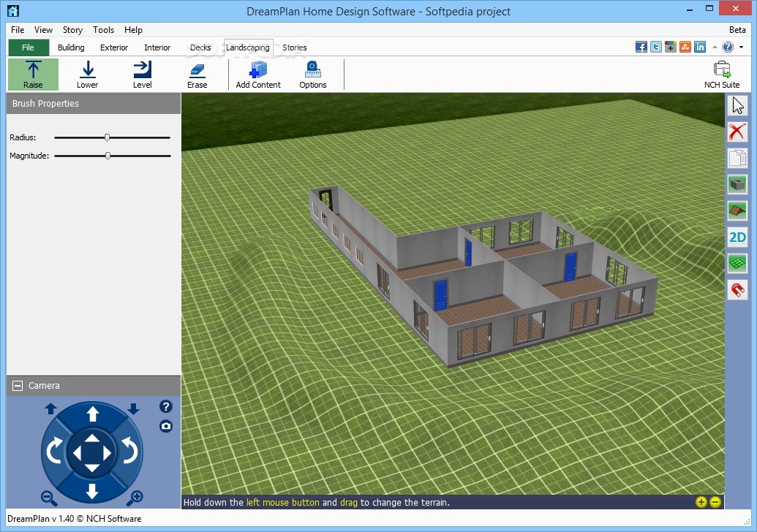Viewport: 757px width, 532px height.
Task: Click the yellow plus button in status bar
Action: tap(701, 502)
